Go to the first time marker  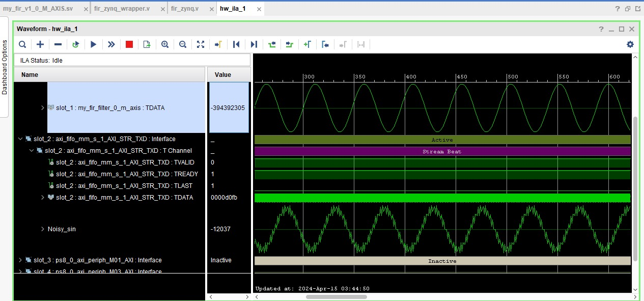tap(236, 44)
